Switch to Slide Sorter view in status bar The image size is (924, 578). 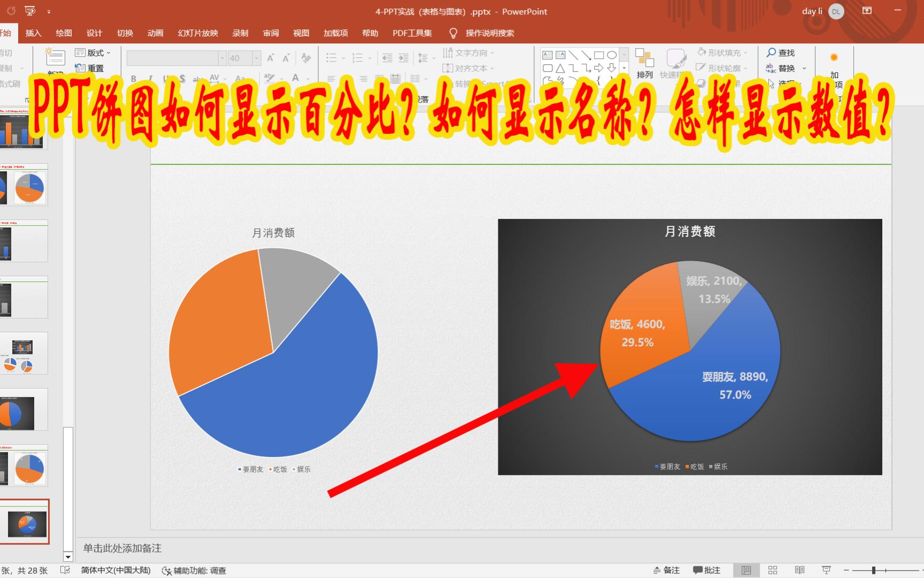pos(773,569)
